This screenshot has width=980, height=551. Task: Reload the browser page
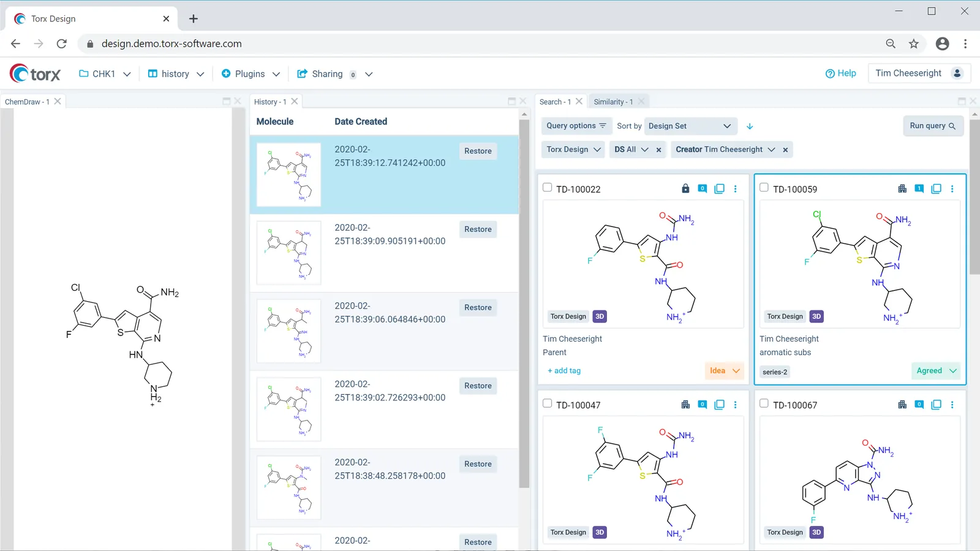61,43
